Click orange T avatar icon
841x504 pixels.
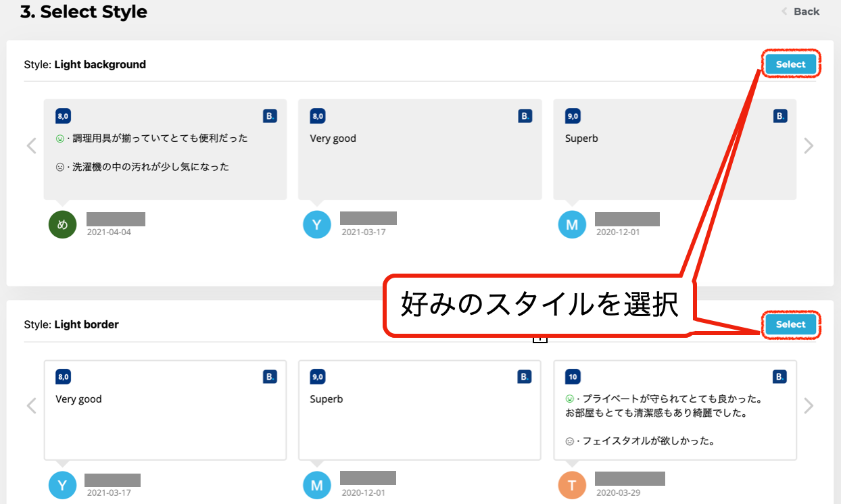point(572,485)
